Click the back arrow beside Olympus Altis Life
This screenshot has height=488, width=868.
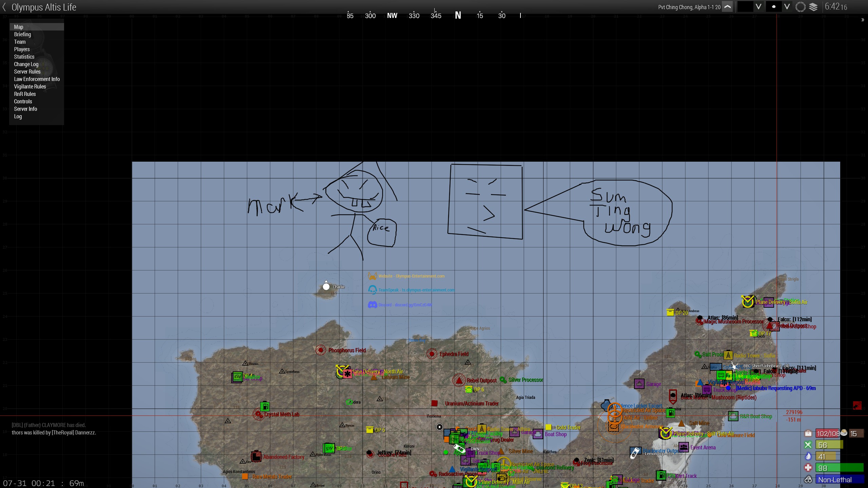point(4,7)
